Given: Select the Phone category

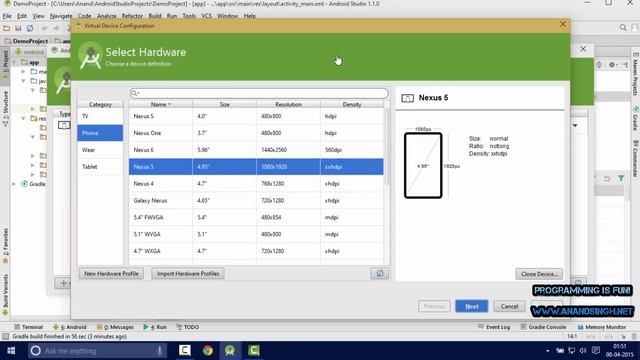Looking at the screenshot, I should pos(100,133).
